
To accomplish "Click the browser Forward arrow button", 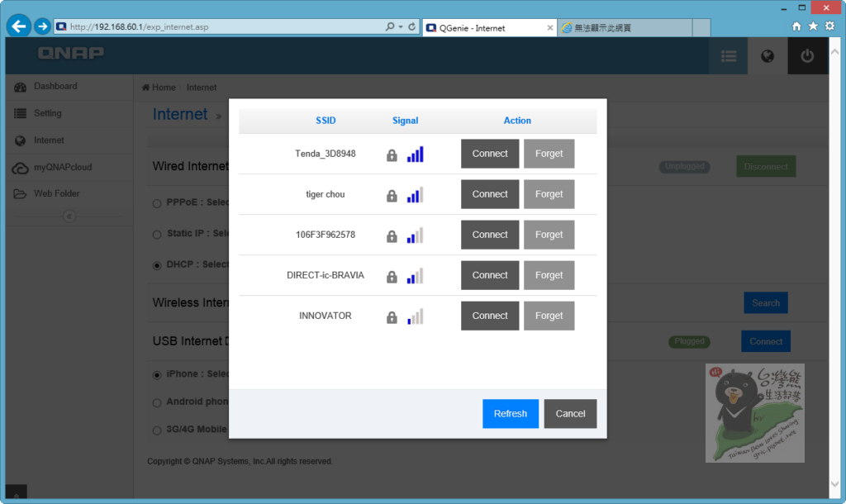I will [42, 26].
